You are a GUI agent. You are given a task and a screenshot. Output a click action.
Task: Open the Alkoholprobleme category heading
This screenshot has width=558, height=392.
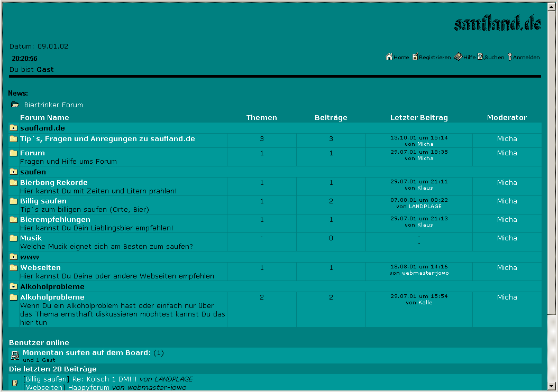point(52,286)
